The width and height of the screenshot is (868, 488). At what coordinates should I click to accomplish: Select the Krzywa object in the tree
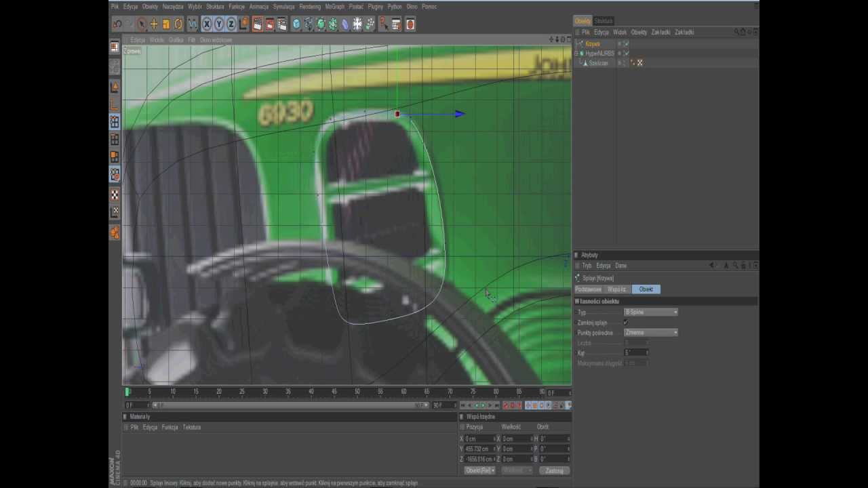[593, 44]
